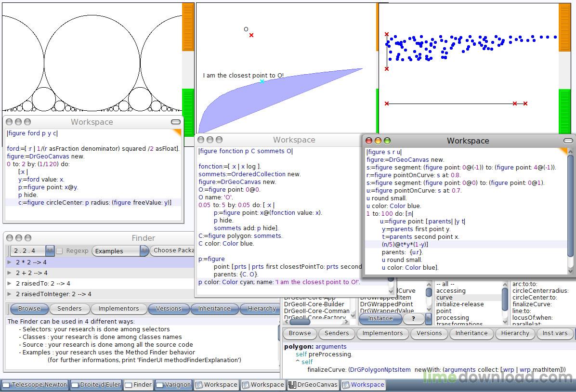Click the ? class comment button
This screenshot has width=576, height=392.
click(413, 318)
